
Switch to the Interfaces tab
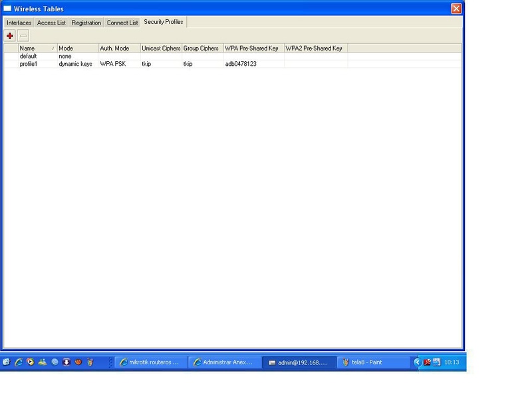[x=19, y=23]
